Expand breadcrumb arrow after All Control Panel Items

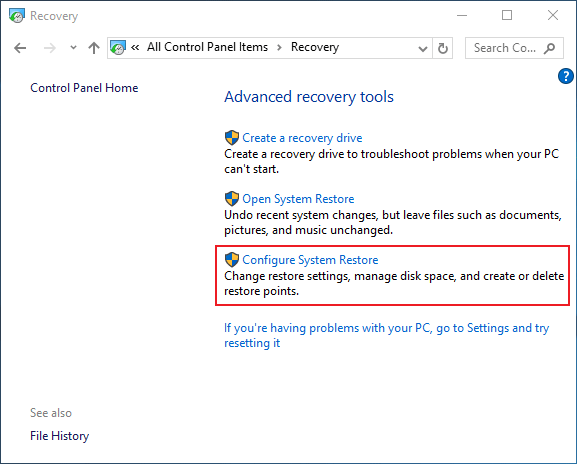[x=279, y=47]
